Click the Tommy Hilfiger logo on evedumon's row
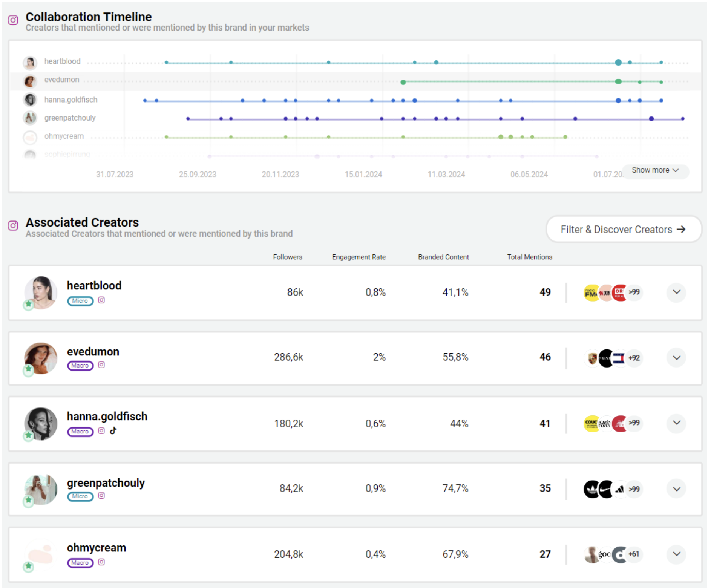The image size is (711, 588). click(x=618, y=357)
